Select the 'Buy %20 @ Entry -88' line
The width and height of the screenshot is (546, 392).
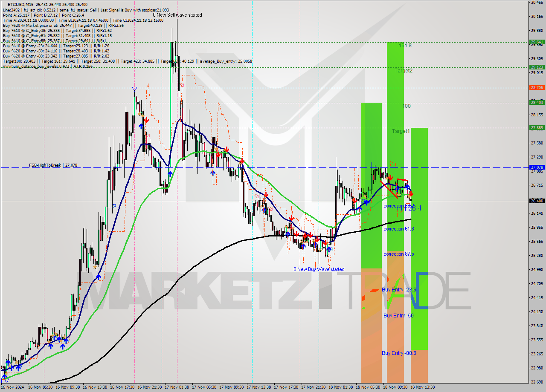click(x=56, y=56)
